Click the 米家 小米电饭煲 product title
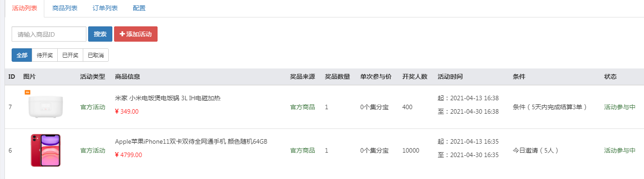 (168, 98)
